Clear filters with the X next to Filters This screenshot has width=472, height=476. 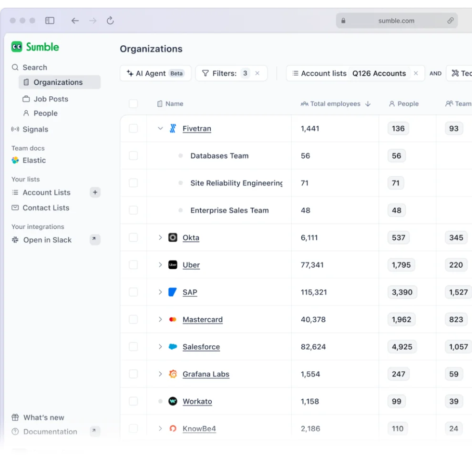tap(257, 73)
